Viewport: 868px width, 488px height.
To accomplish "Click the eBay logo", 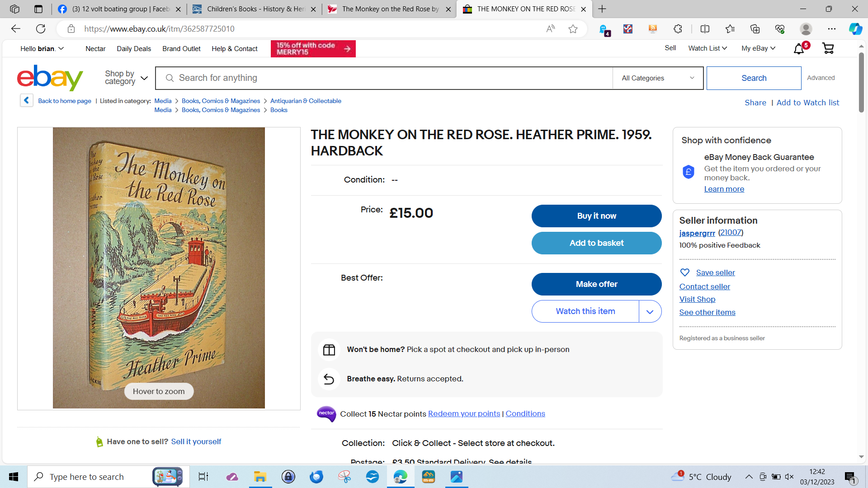I will pyautogui.click(x=50, y=78).
